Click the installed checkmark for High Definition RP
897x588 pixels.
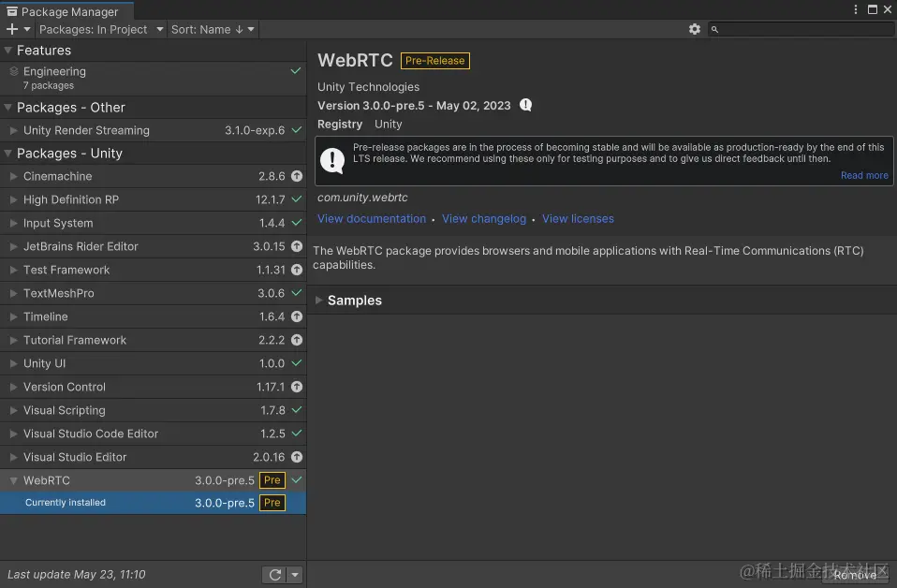click(x=296, y=199)
